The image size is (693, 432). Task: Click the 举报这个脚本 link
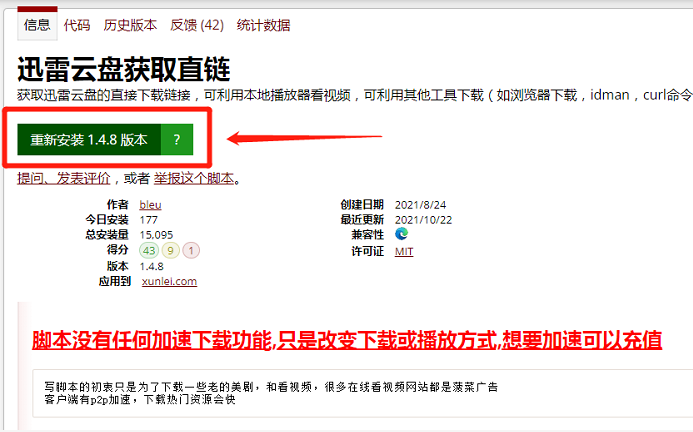tap(194, 179)
